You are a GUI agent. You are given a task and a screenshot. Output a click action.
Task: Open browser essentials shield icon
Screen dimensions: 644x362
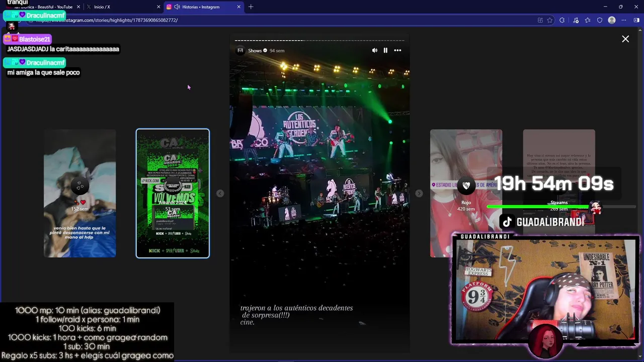pyautogui.click(x=600, y=20)
